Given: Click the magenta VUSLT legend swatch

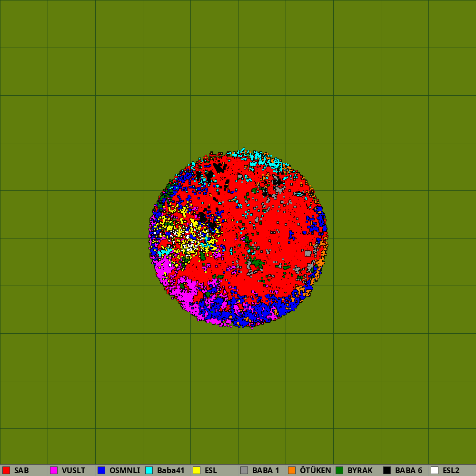Looking at the screenshot, I should tap(54, 470).
